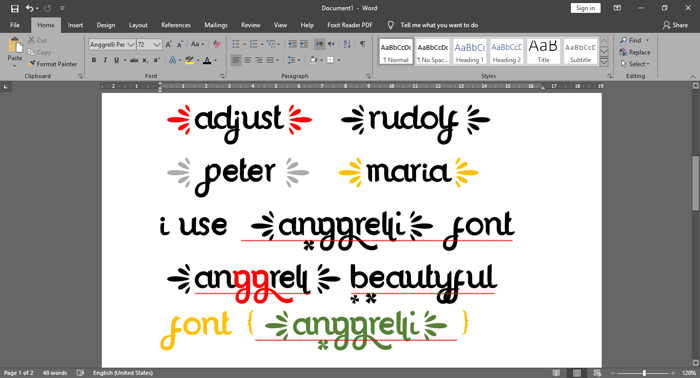
Task: Increase font size with Grow Font icon
Action: [x=168, y=44]
